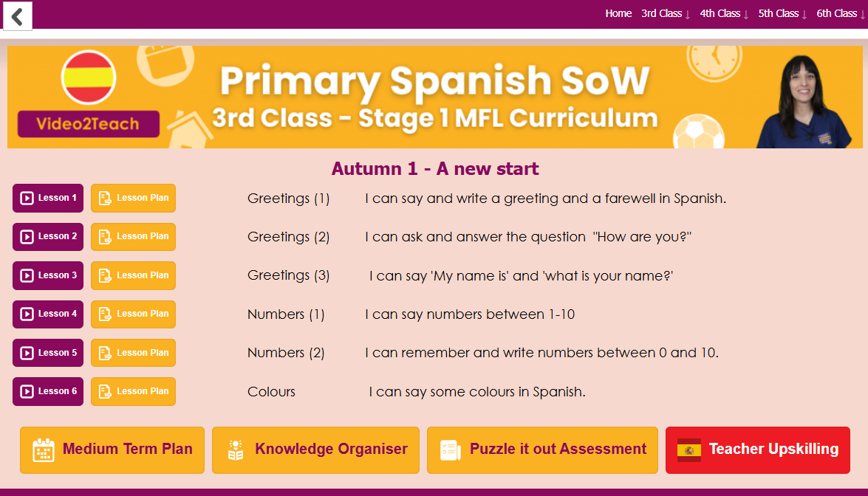868x496 pixels.
Task: Click the Puzzle it out Assessment icon
Action: coord(451,449)
